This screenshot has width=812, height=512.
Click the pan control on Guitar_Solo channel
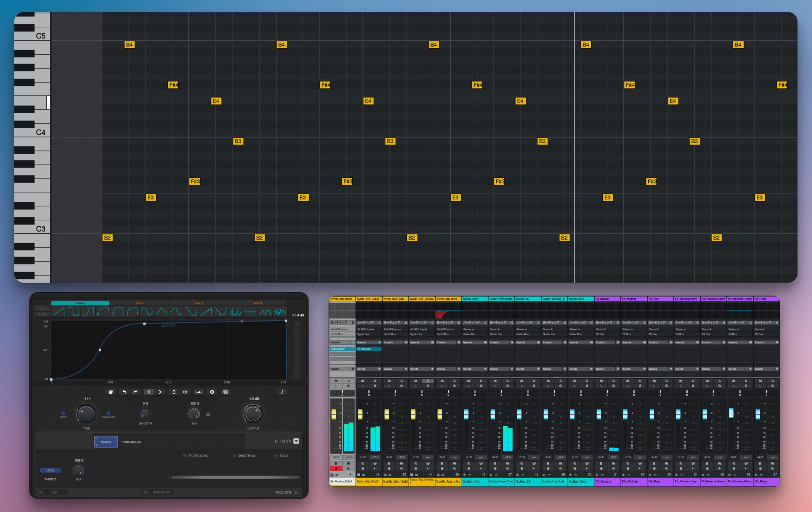point(581,393)
